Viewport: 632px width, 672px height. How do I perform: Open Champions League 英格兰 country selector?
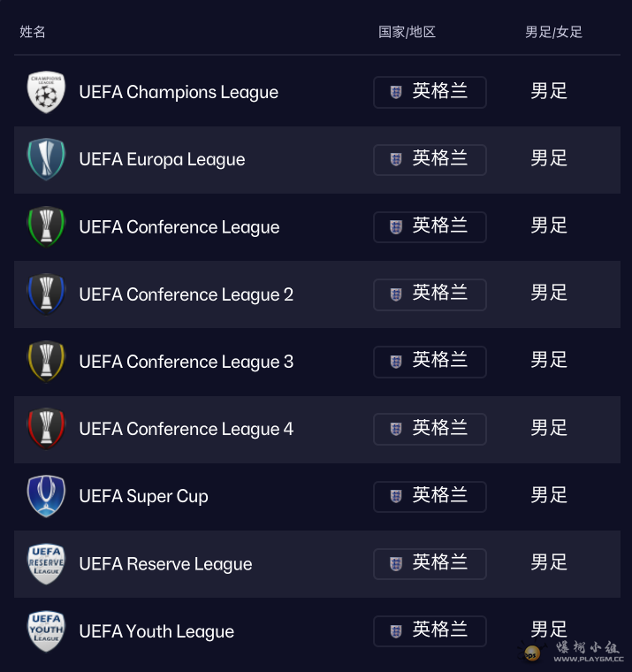pyautogui.click(x=430, y=92)
